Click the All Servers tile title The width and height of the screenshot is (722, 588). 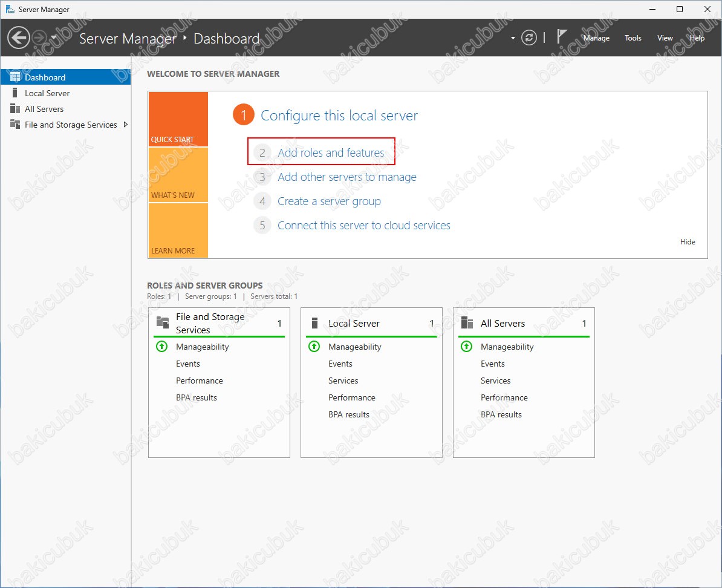(502, 324)
